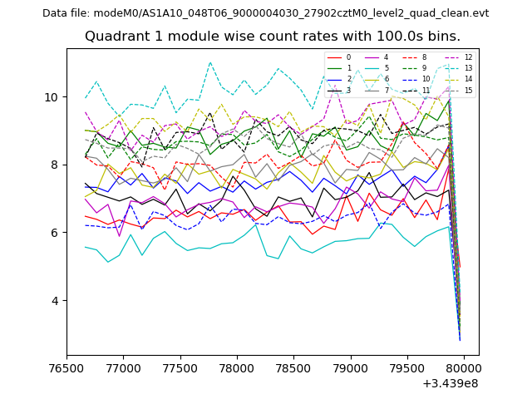
Task: Click the red line swatch for module 0
Action: (x=334, y=57)
